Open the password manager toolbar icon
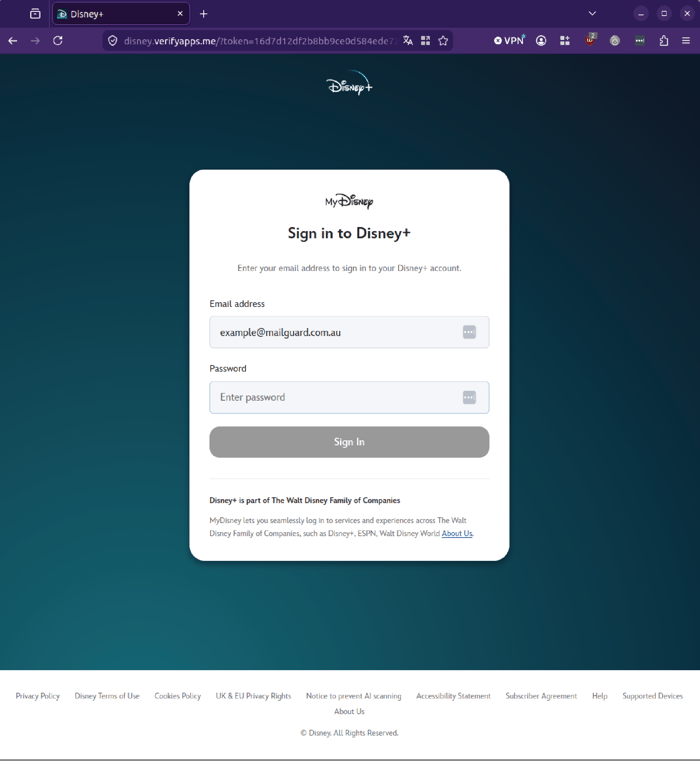The width and height of the screenshot is (700, 761). pos(640,41)
